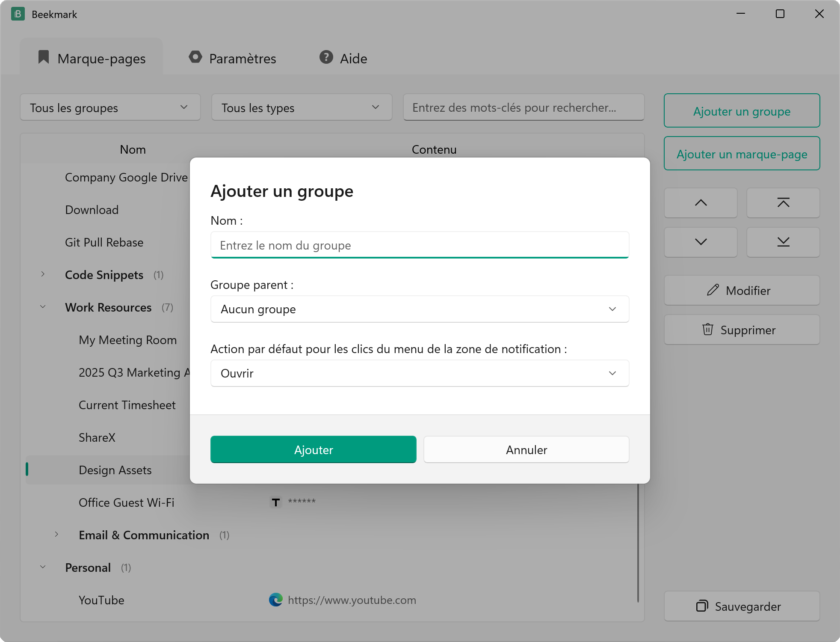Select the Download bookmark row
Image resolution: width=840 pixels, height=642 pixels.
[92, 210]
